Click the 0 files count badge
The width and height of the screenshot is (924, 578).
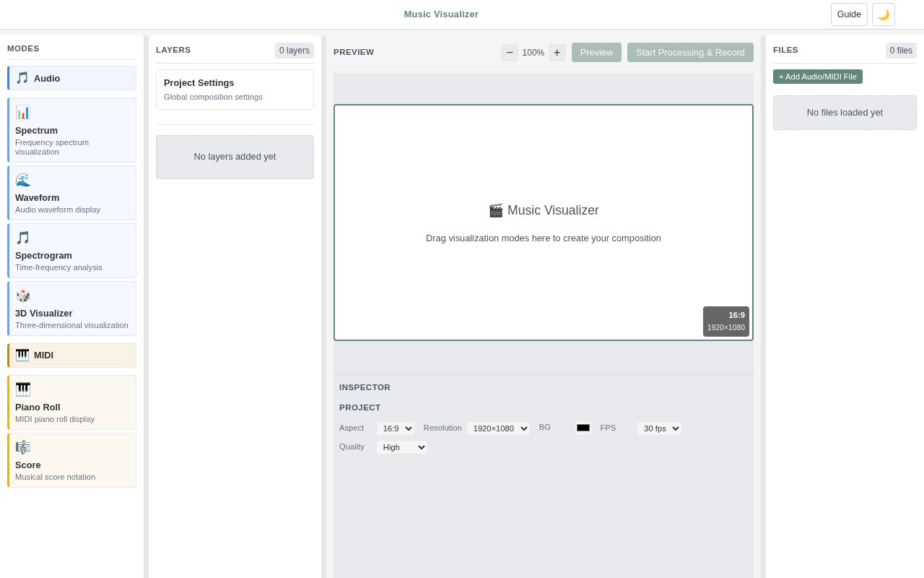tap(901, 51)
